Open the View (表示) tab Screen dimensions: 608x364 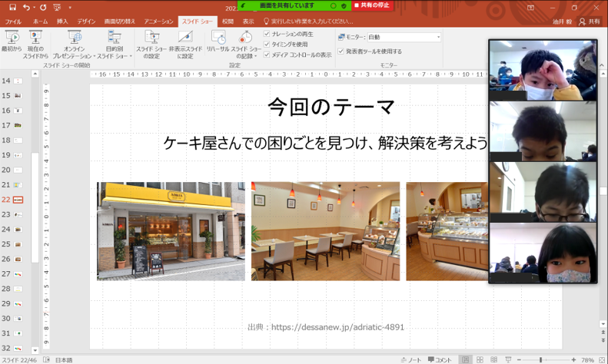pos(248,22)
